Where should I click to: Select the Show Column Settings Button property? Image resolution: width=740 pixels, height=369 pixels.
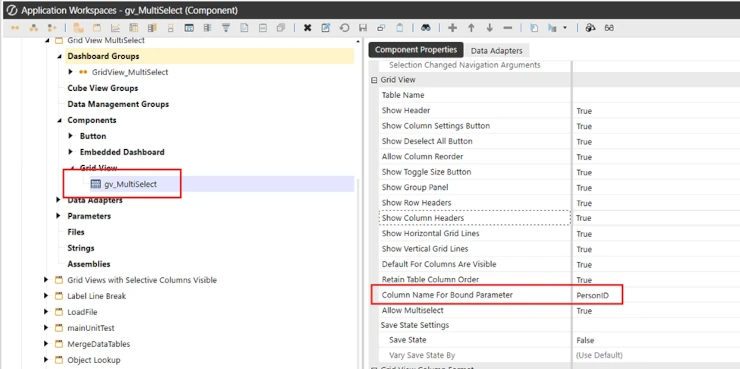pyautogui.click(x=436, y=126)
